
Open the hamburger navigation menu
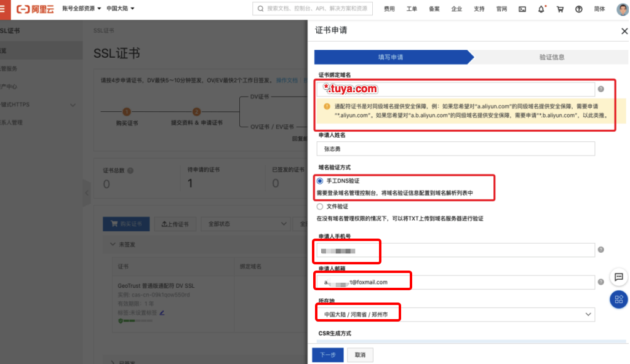point(3,9)
